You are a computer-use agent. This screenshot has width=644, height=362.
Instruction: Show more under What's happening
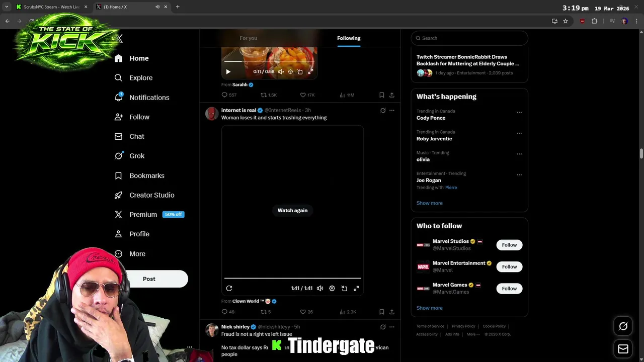[429, 203]
